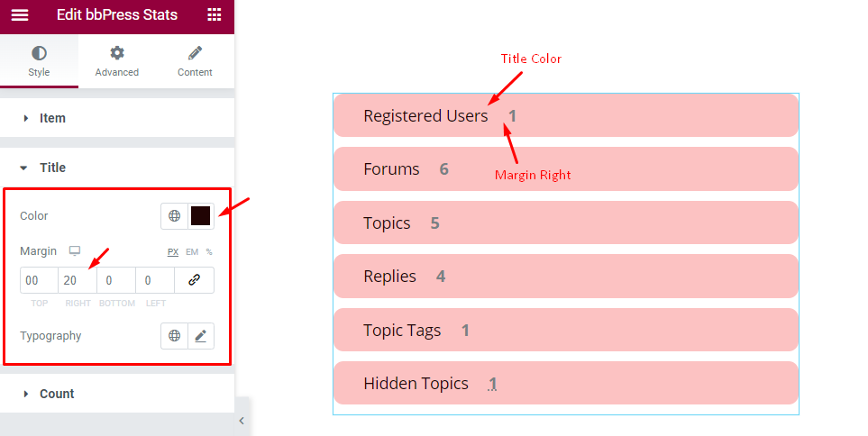Screen dimensions: 868x436
Task: Switch to the Content tab
Action: tap(195, 61)
